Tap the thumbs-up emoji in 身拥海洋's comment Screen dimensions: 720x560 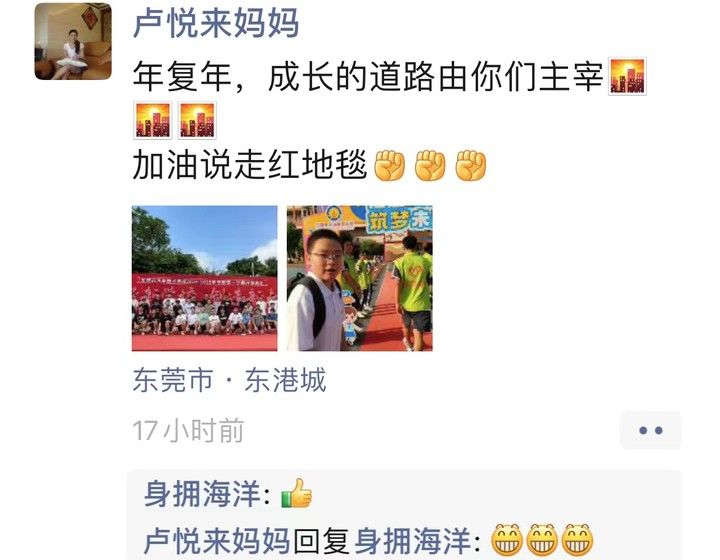coord(297,493)
